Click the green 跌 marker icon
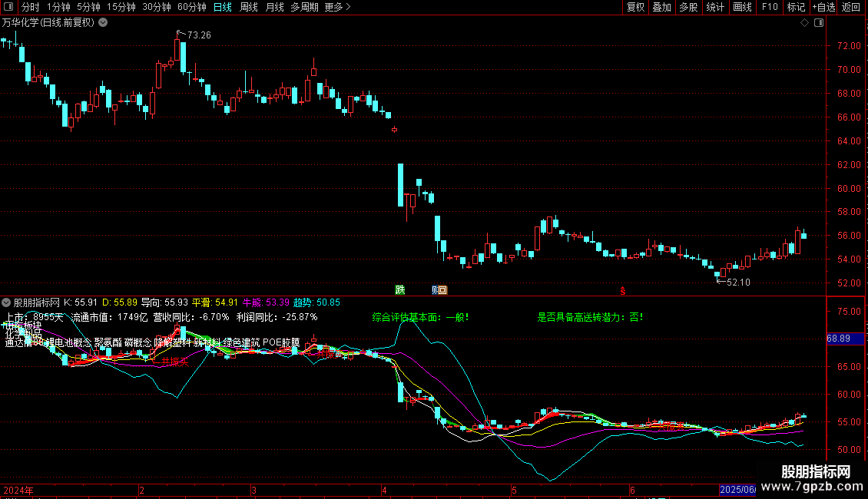 click(399, 289)
